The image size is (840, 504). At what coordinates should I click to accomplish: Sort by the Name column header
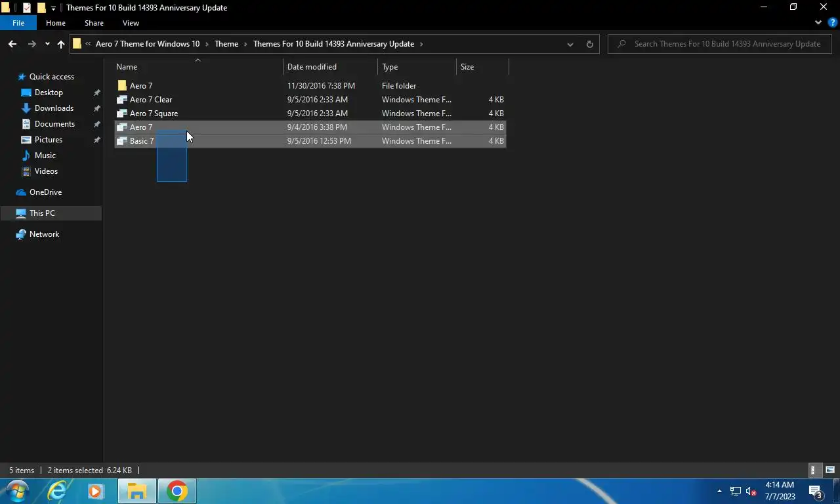198,67
